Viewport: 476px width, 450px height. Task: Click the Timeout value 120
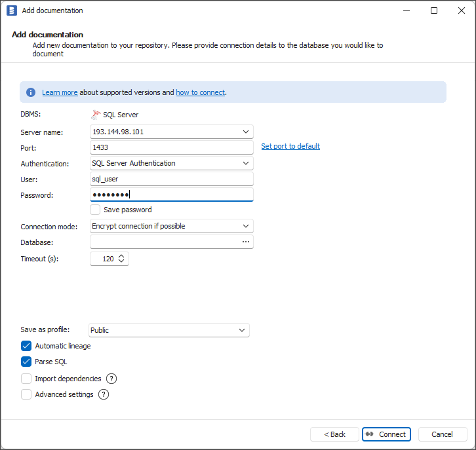pyautogui.click(x=108, y=259)
